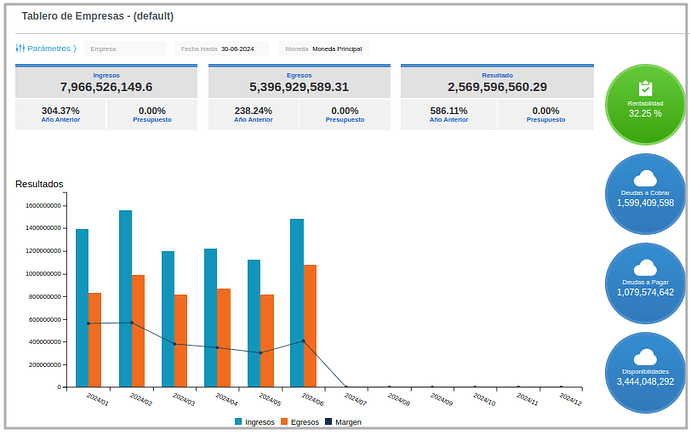Click the Disponibilidades cloud icon
The height and width of the screenshot is (434, 690).
(x=645, y=357)
